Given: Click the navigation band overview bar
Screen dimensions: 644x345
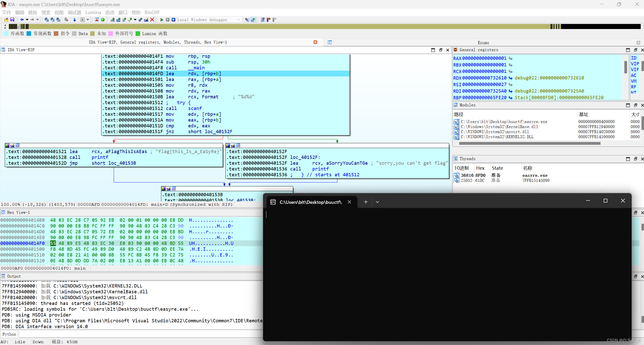Looking at the screenshot, I should pyautogui.click(x=324, y=26).
